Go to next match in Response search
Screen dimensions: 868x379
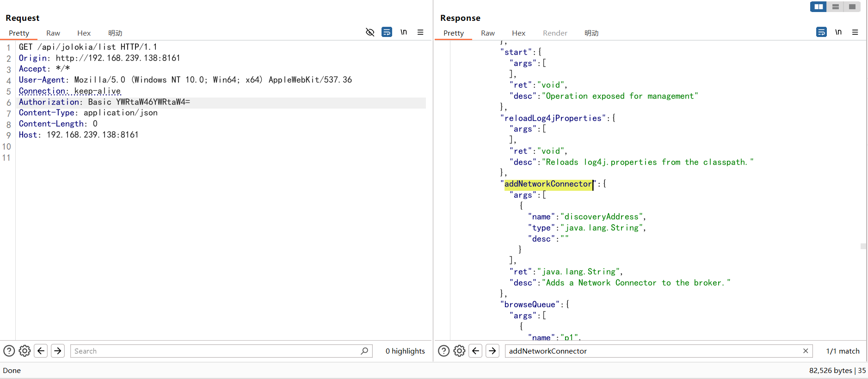[492, 351]
